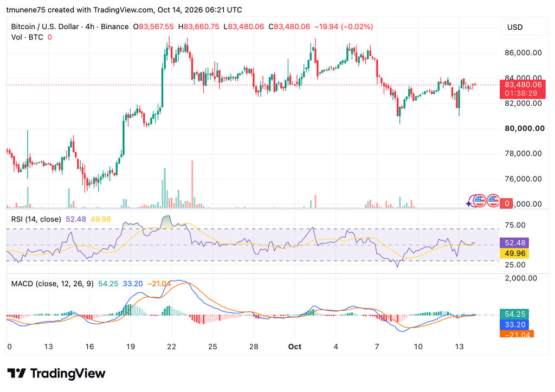Click the red current price tag on the price axis
Image resolution: width=555 pixels, height=392 pixels.
[x=522, y=89]
